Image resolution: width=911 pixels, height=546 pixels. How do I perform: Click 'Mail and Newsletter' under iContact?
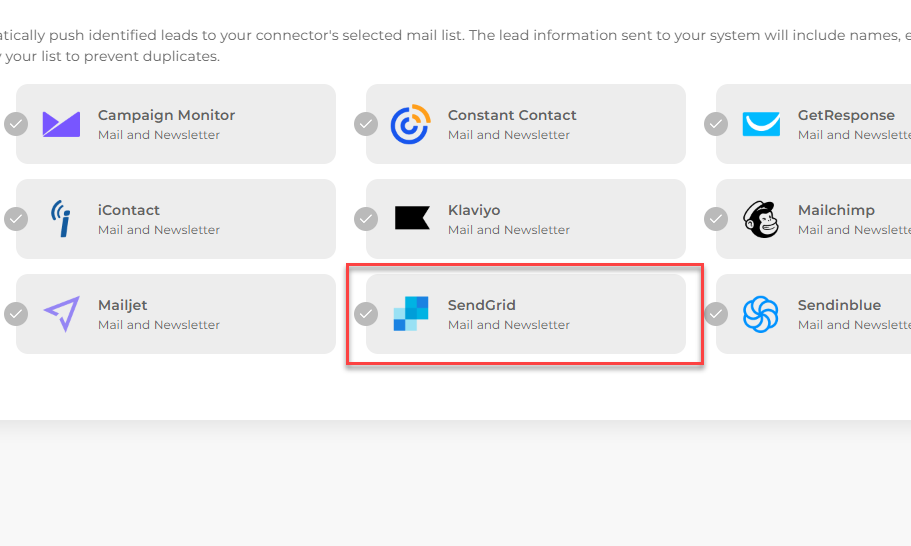click(x=159, y=230)
